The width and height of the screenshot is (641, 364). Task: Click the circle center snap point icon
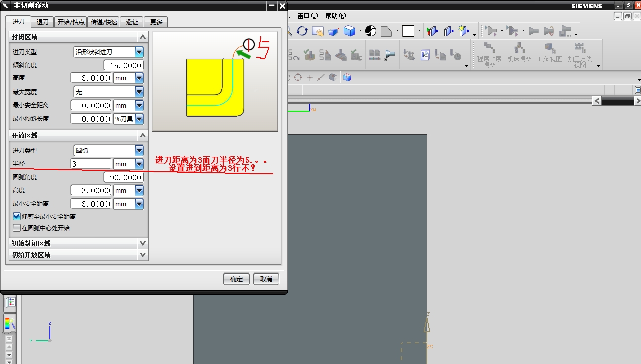pyautogui.click(x=298, y=78)
